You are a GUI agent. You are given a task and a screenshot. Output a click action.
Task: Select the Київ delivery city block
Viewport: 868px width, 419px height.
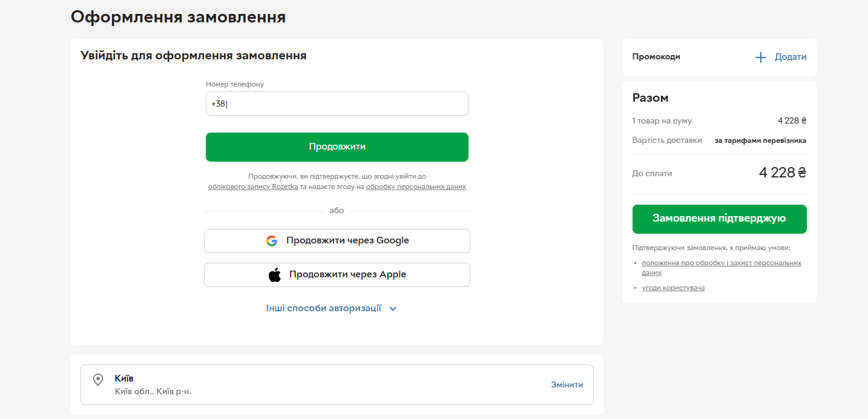point(337,384)
